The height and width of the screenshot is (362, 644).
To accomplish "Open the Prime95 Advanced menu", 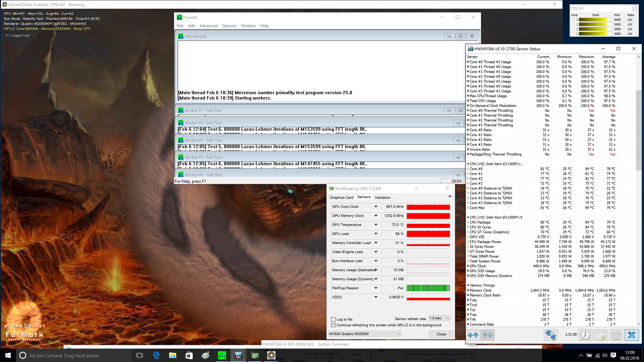I will (208, 26).
